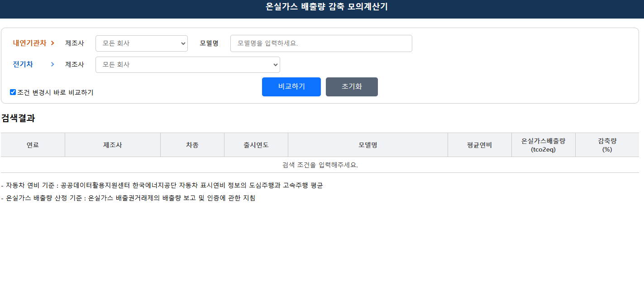The width and height of the screenshot is (644, 305).
Task: Click the 모델명 column header in results table
Action: click(x=367, y=145)
